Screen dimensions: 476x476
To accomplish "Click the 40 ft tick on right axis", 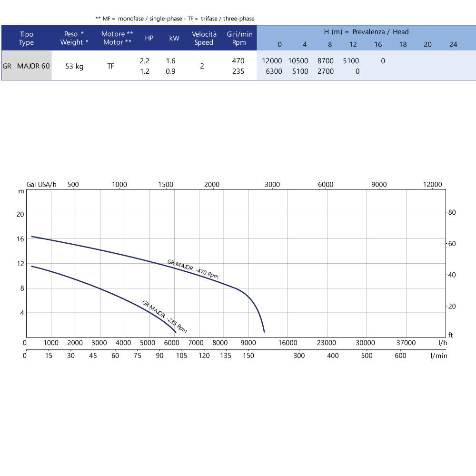I will [x=452, y=275].
